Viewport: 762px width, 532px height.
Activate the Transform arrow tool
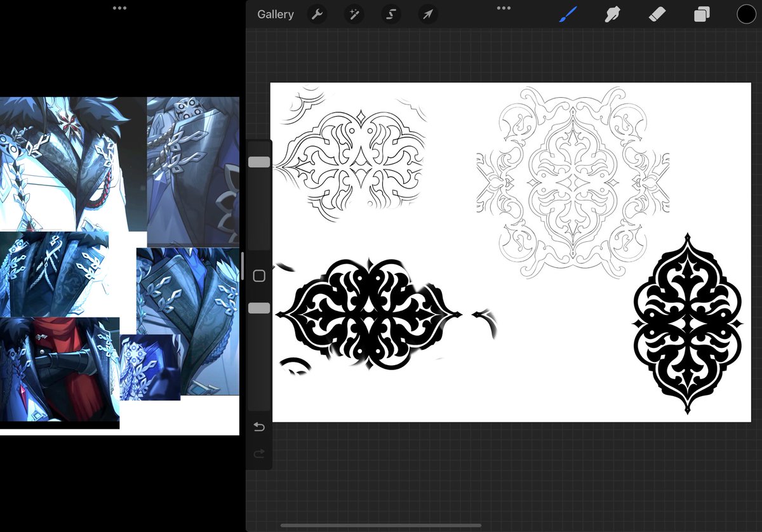(429, 14)
